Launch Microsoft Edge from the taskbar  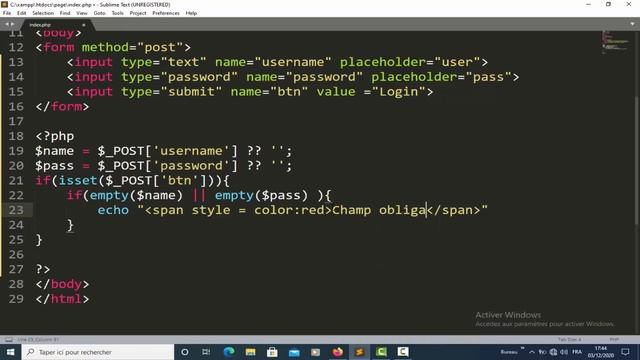tap(229, 352)
